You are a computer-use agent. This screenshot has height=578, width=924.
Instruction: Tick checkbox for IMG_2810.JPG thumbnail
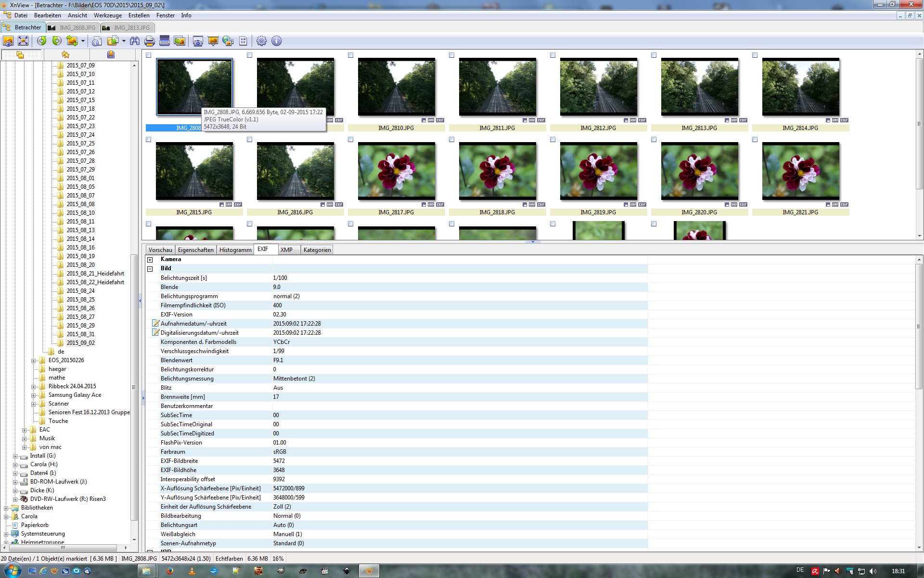pos(351,55)
